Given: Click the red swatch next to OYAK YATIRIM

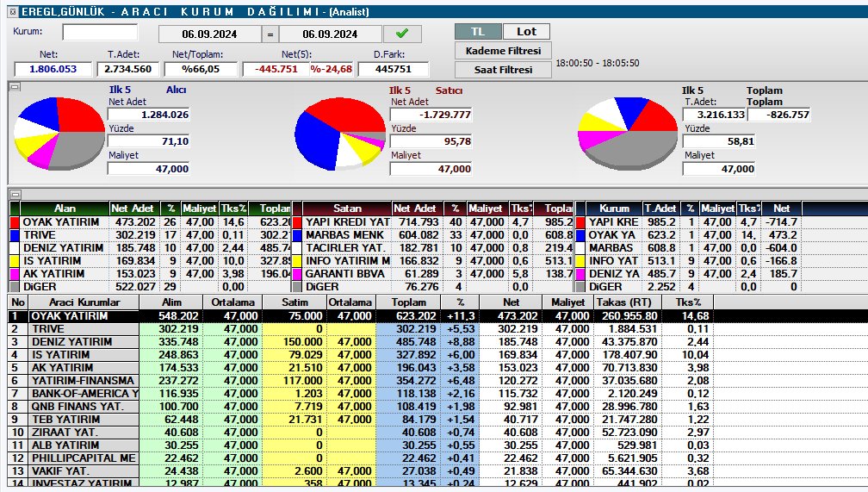Looking at the screenshot, I should [15, 222].
